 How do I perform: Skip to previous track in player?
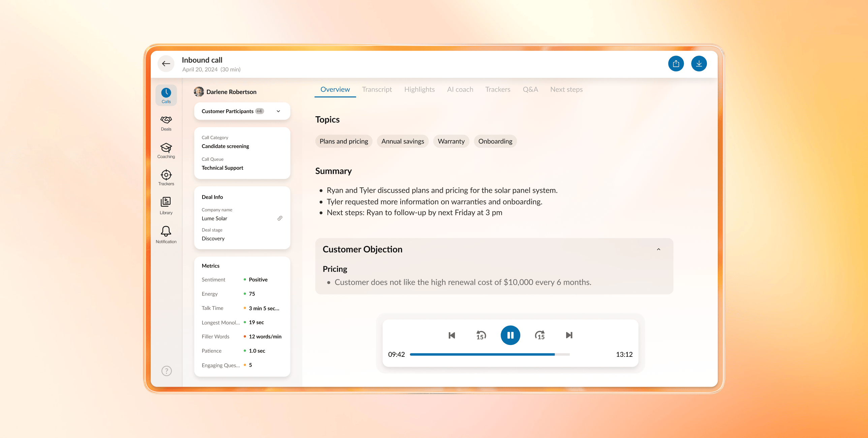[x=452, y=335]
